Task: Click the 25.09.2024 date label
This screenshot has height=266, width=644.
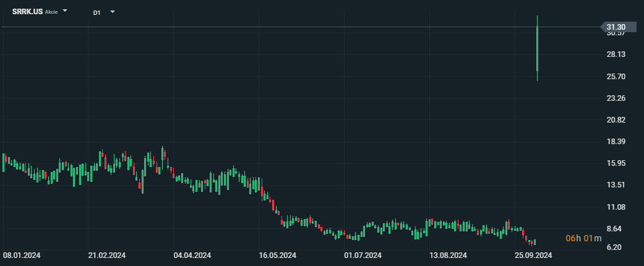Action: pyautogui.click(x=533, y=255)
